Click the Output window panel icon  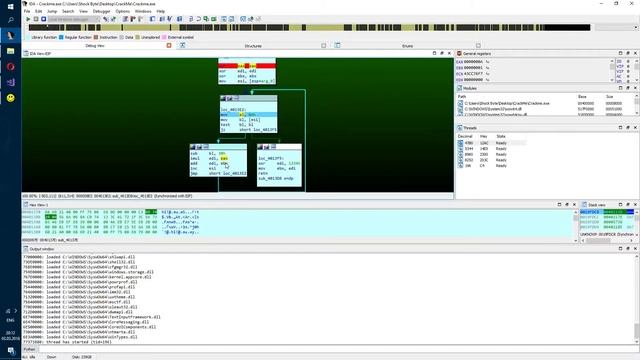pos(26,249)
